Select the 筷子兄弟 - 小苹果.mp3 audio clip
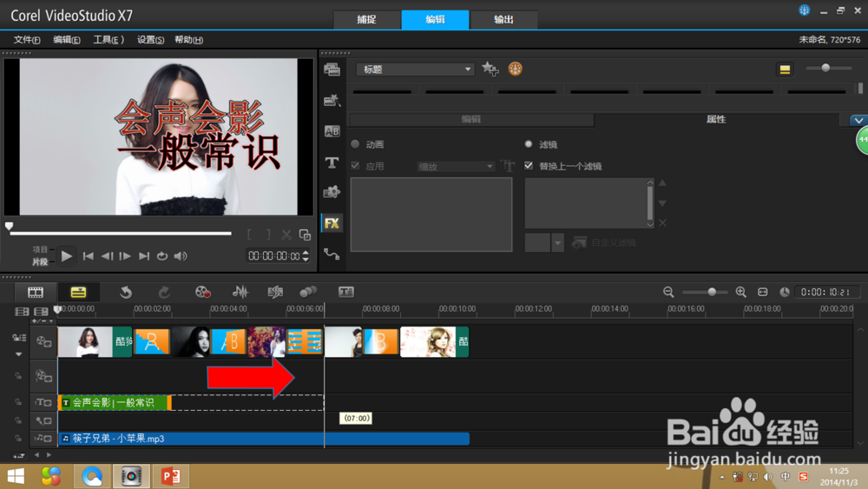 [264, 439]
